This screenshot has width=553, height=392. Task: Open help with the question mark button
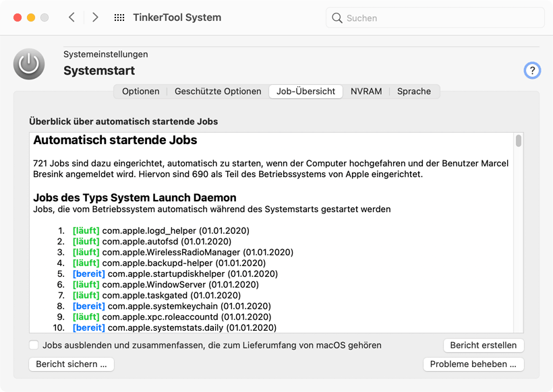point(532,70)
